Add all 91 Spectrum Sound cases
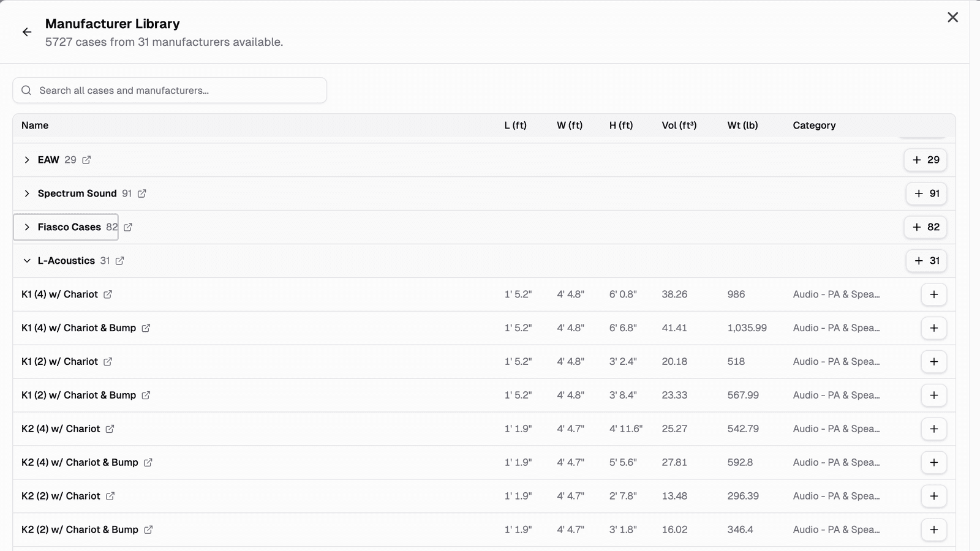 [927, 193]
